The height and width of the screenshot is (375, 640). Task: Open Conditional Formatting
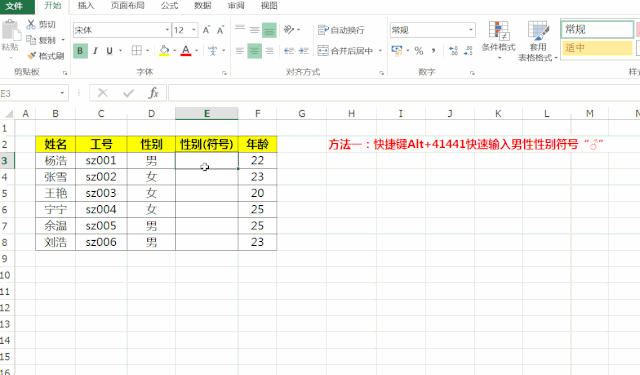[x=498, y=40]
